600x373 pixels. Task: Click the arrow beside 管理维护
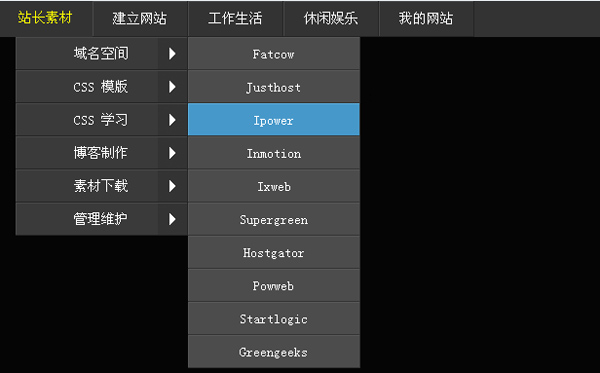[x=173, y=219]
